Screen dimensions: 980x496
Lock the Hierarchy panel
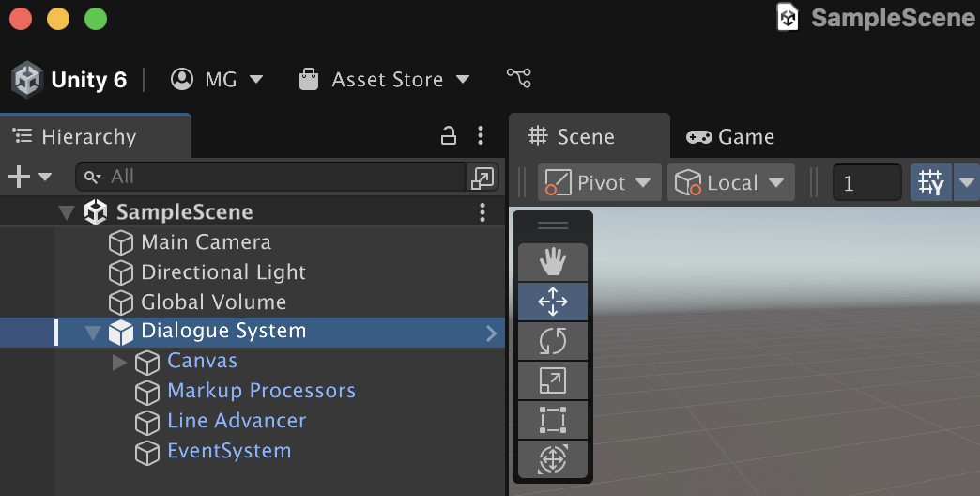(x=448, y=135)
